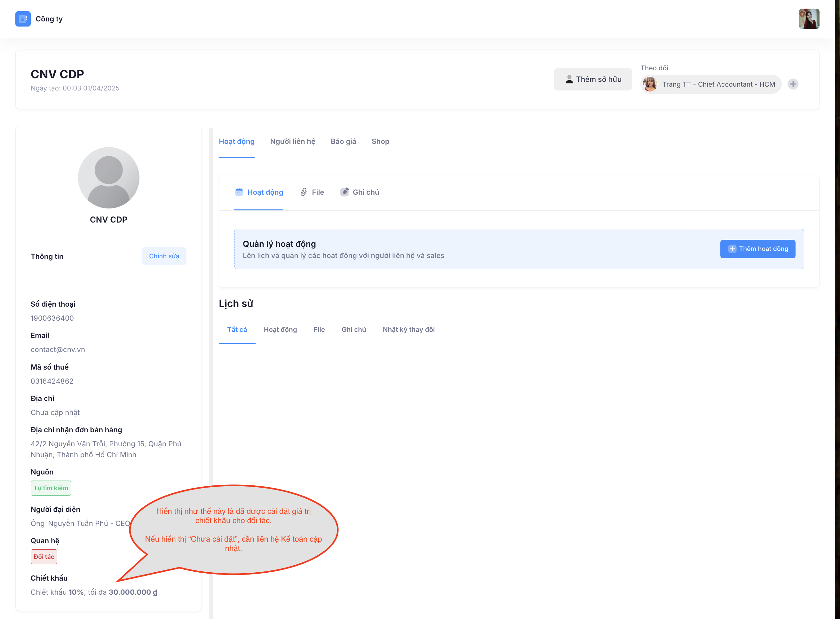Click the plus icon inside Thêm hoạt động
The width and height of the screenshot is (840, 619).
coord(732,249)
